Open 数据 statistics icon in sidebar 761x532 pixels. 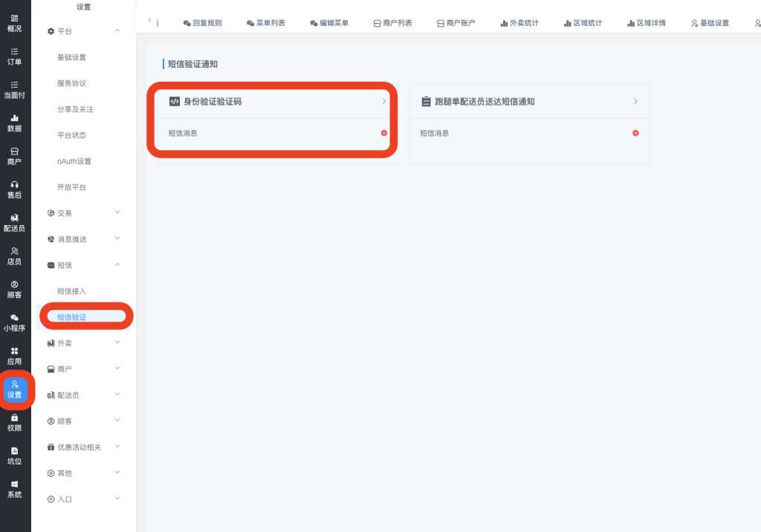click(x=14, y=123)
